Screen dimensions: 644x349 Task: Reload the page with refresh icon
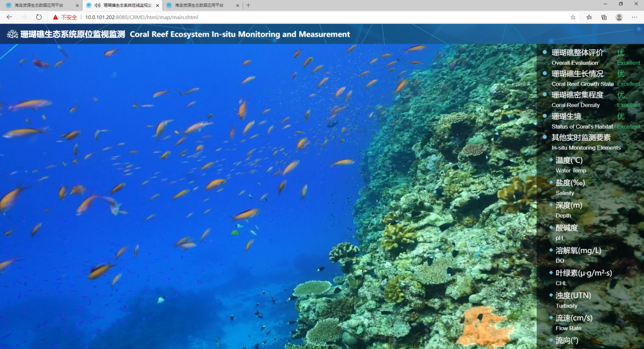[39, 17]
